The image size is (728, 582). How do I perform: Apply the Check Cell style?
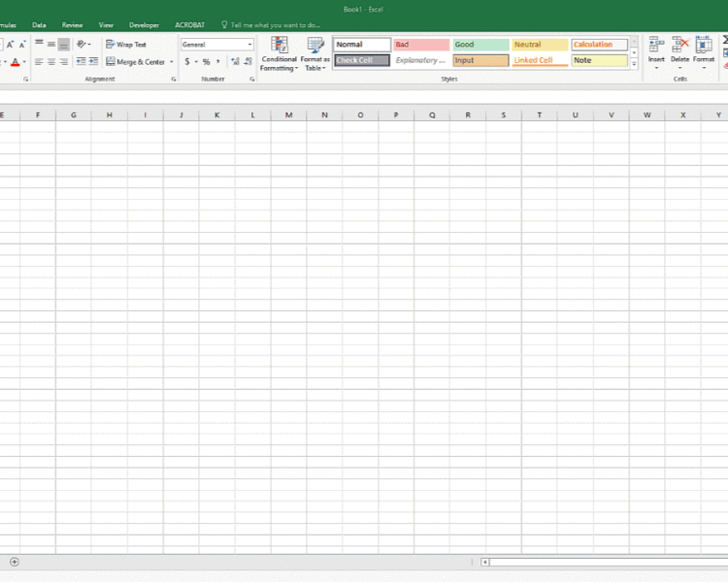[x=362, y=60]
